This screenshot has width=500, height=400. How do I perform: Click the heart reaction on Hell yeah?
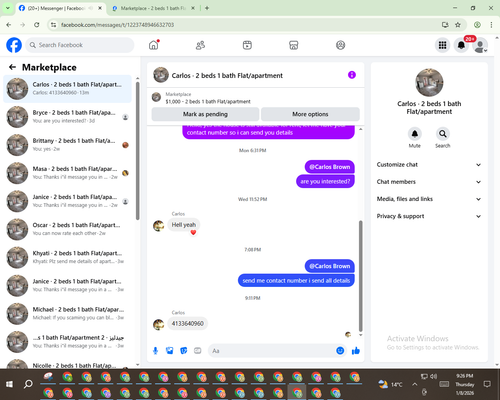click(x=193, y=232)
